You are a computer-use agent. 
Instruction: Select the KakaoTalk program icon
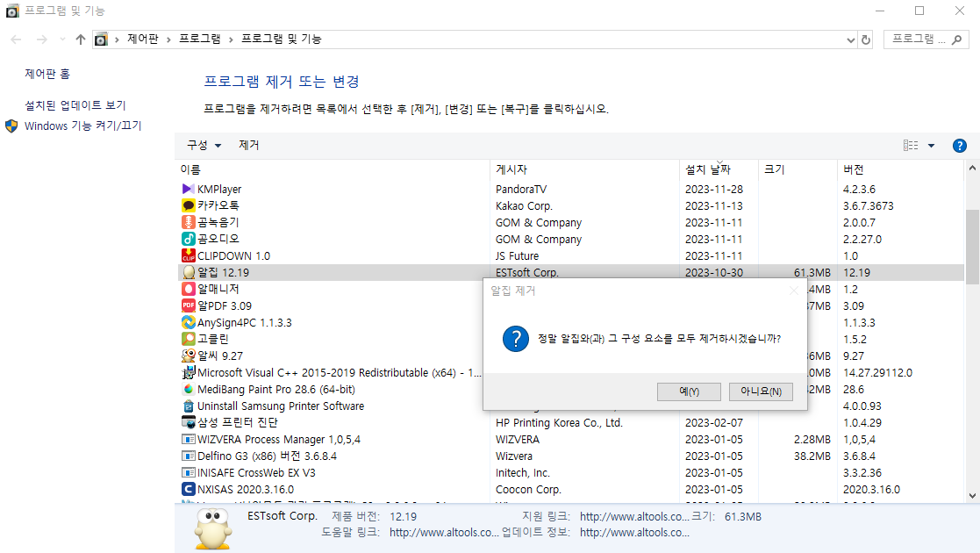point(189,205)
